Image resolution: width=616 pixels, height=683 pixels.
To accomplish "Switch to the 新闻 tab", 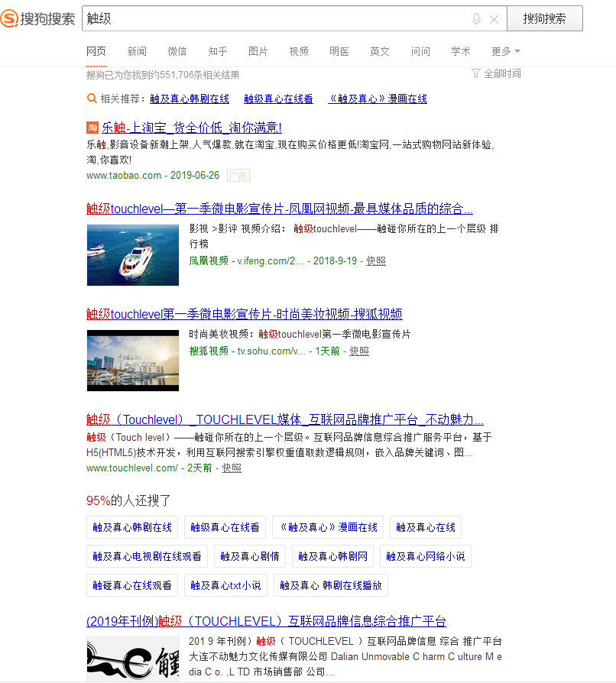I will 137,51.
